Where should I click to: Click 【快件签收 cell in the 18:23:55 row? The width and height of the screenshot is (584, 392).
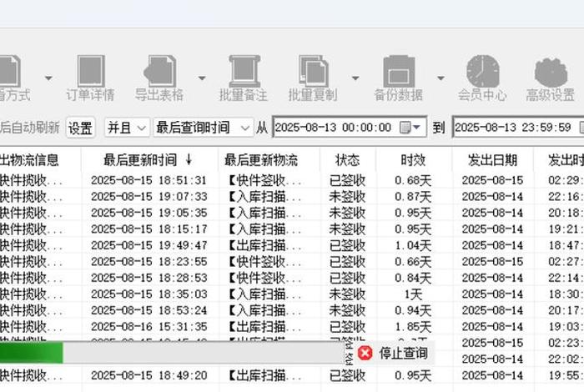pyautogui.click(x=264, y=262)
